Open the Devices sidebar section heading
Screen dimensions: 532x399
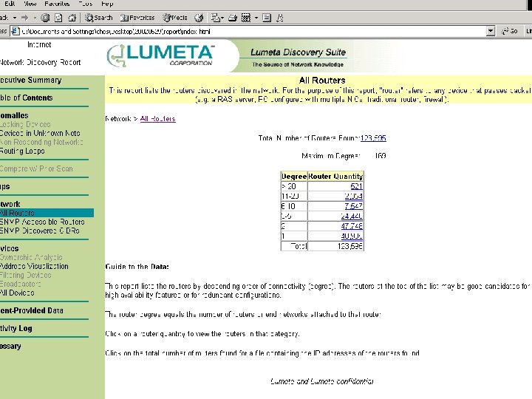(x=10, y=248)
